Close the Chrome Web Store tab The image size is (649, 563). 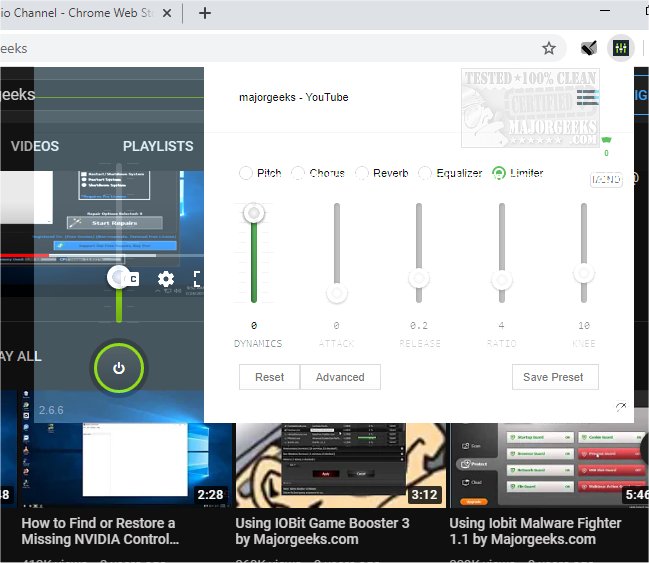(167, 13)
